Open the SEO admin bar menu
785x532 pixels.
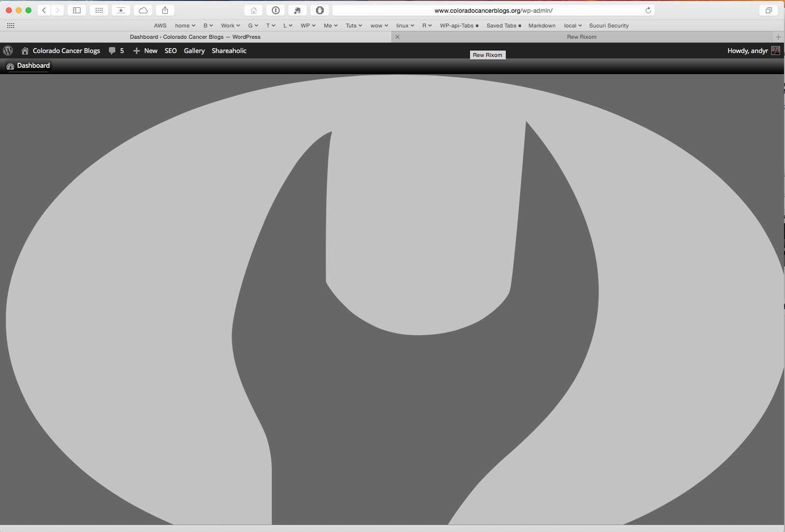coord(171,51)
